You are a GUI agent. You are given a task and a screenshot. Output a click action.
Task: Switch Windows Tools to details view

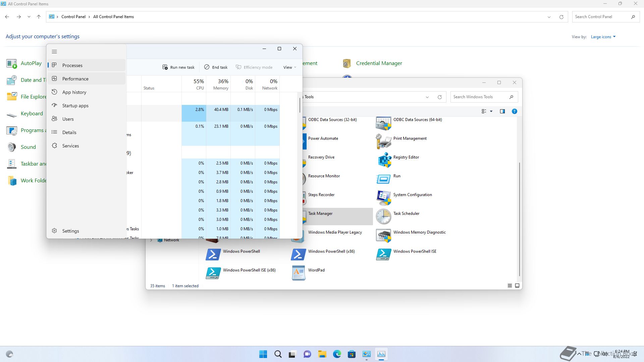[510, 286]
